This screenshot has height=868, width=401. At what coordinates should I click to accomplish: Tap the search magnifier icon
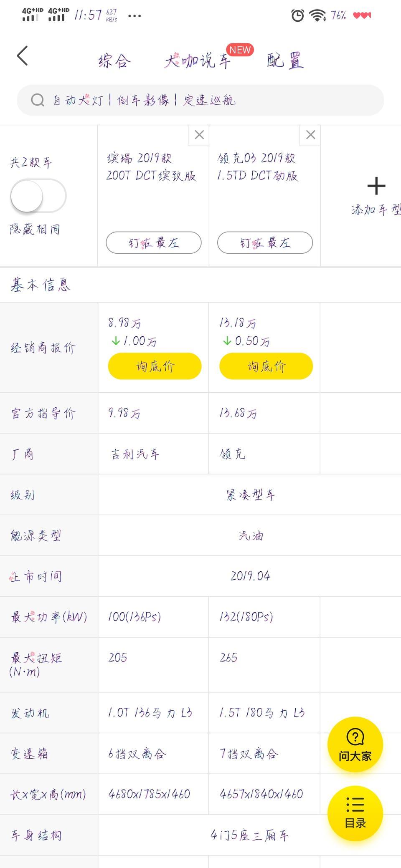tap(38, 100)
